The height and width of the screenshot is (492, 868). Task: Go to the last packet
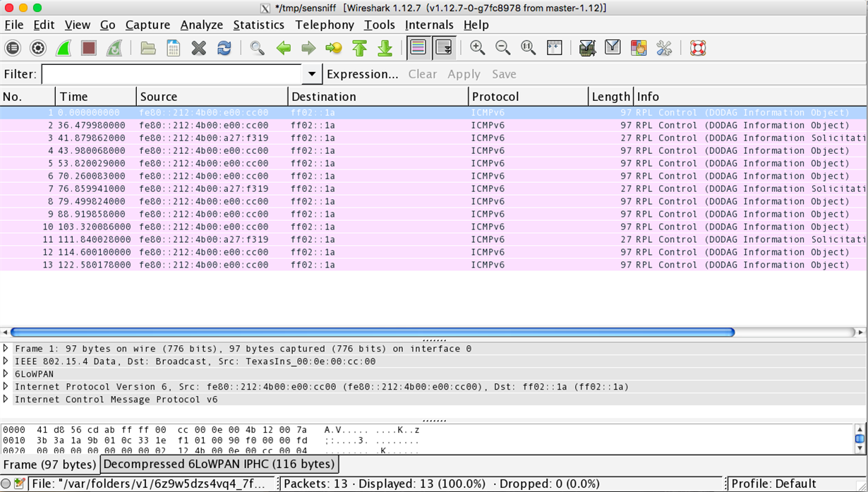[x=384, y=48]
